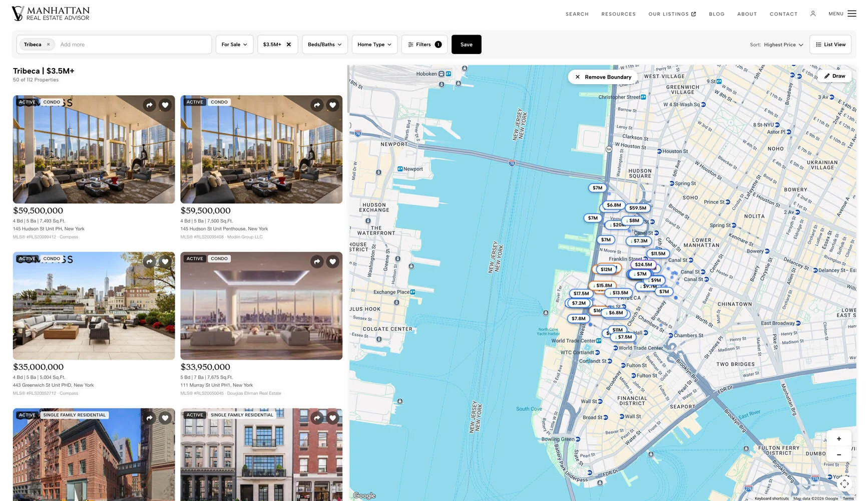Open the $33,950,000 listing photo
The image size is (868, 501).
[x=261, y=306]
